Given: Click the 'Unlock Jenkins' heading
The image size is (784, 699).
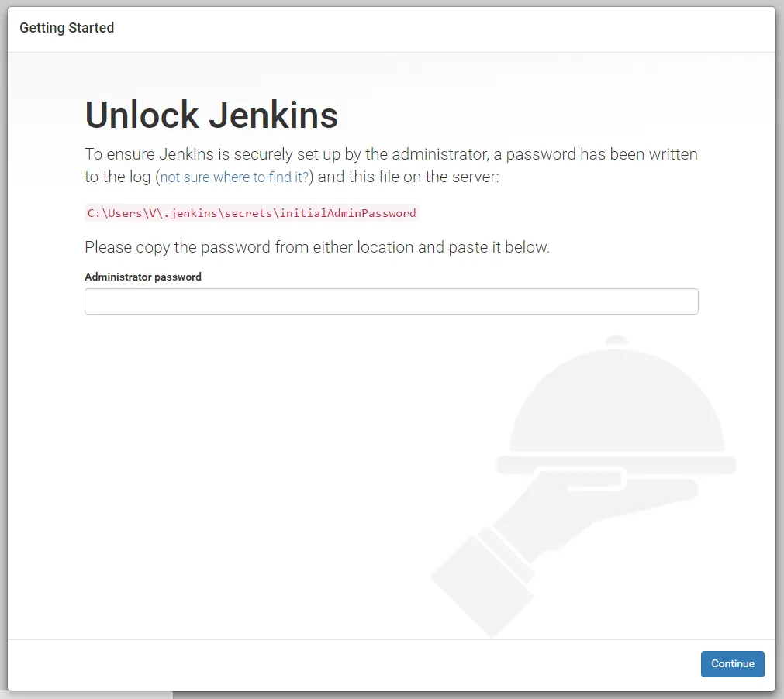Looking at the screenshot, I should click(x=211, y=115).
